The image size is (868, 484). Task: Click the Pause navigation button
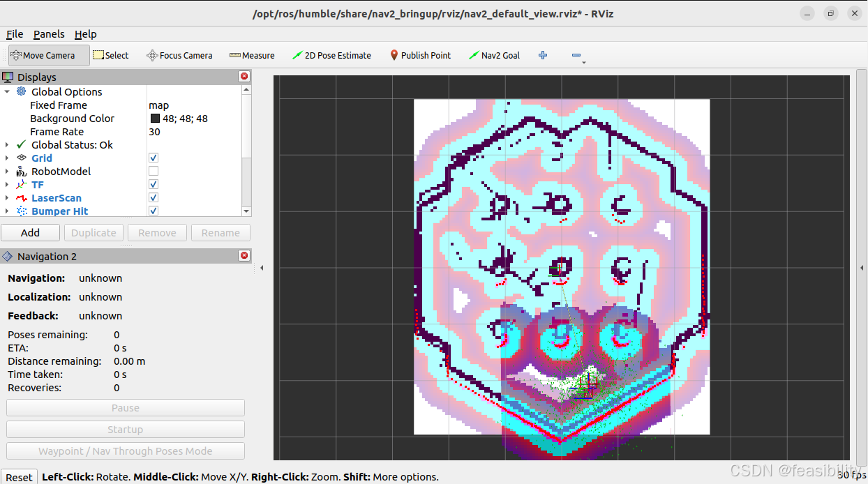pos(126,407)
